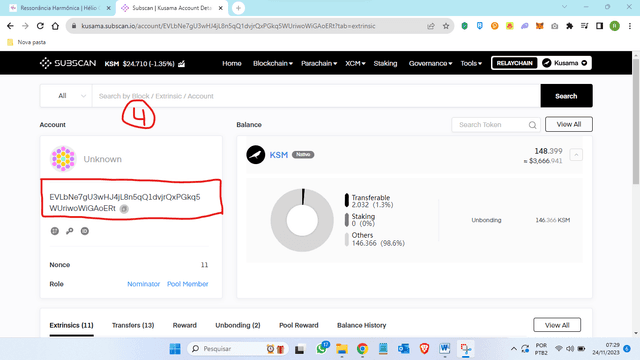Screen dimensions: 640x360
Task: Click the KSM price chart icon
Action: pos(182,64)
